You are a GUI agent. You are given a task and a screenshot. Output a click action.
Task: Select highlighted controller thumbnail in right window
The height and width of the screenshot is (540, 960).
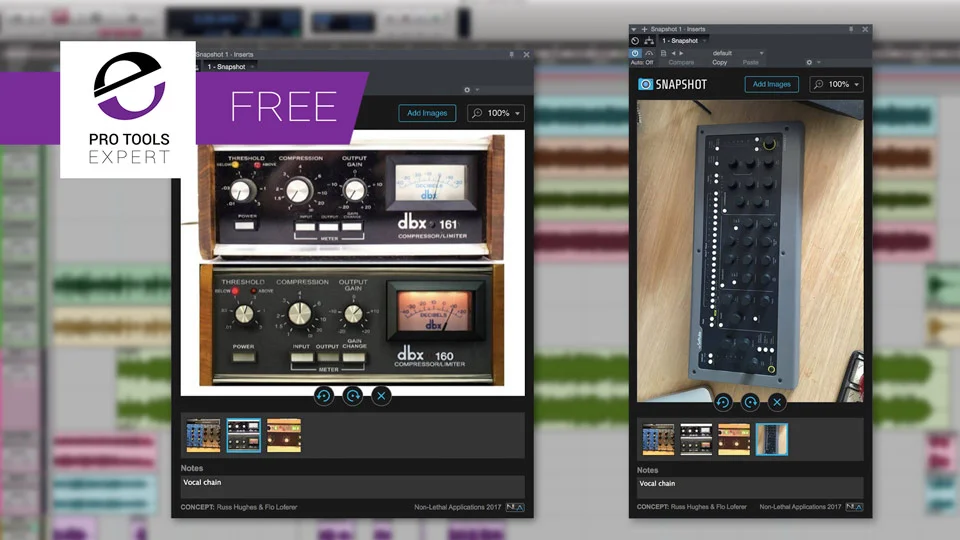(x=772, y=439)
